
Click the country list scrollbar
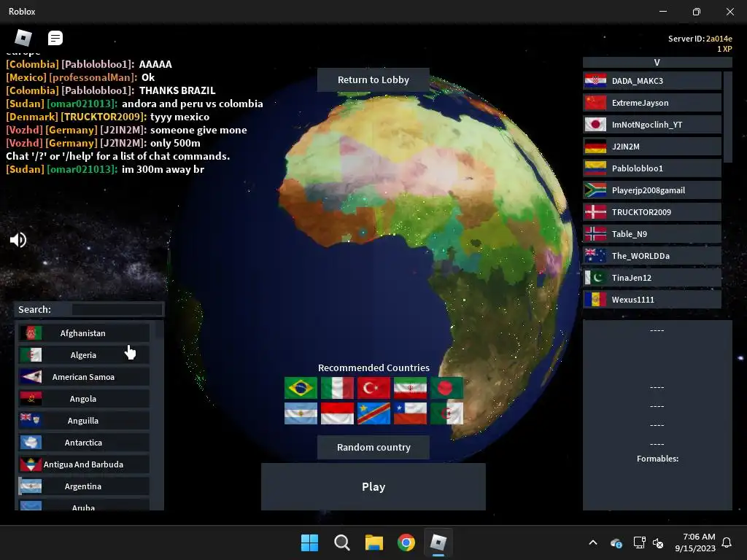pos(159,331)
